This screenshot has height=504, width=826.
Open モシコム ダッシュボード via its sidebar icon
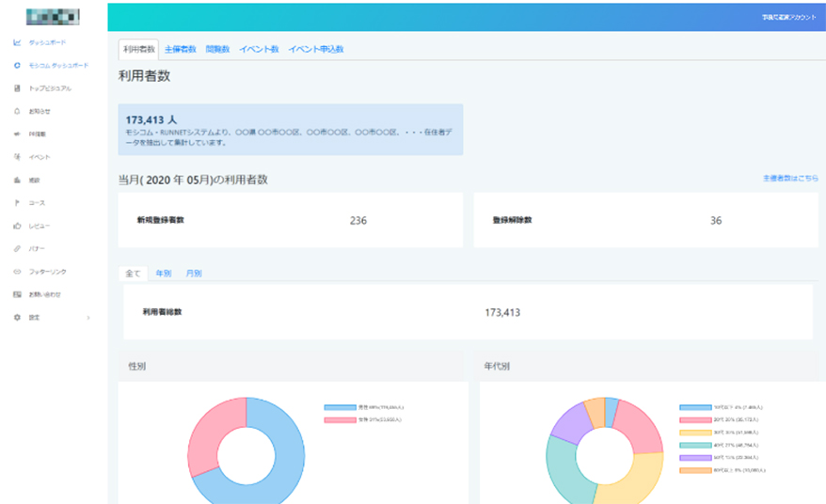coord(17,66)
